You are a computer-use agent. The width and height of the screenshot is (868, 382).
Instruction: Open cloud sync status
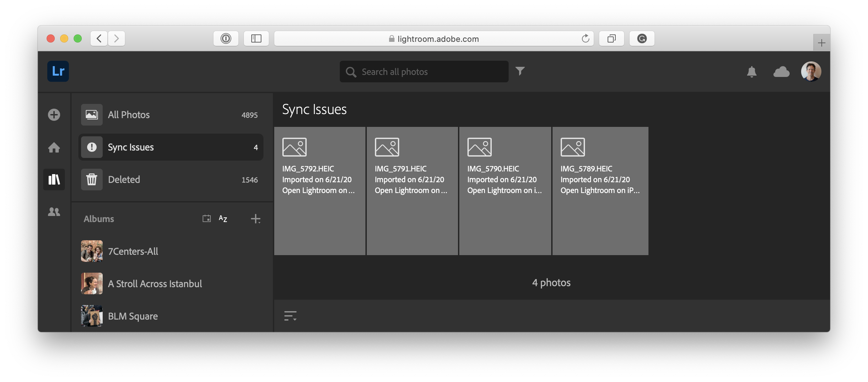point(782,72)
